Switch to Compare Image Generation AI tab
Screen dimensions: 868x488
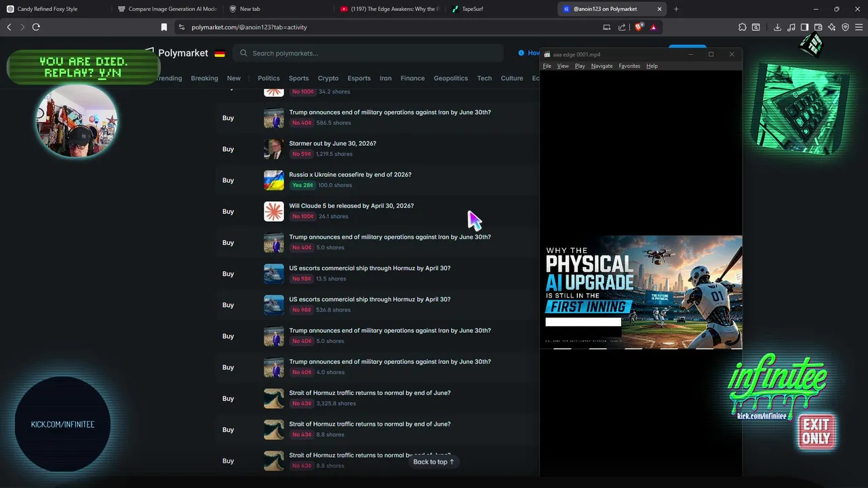pyautogui.click(x=167, y=9)
